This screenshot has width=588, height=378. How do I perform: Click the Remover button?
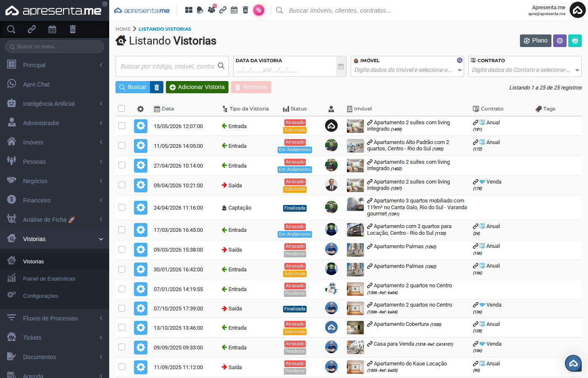(x=251, y=87)
